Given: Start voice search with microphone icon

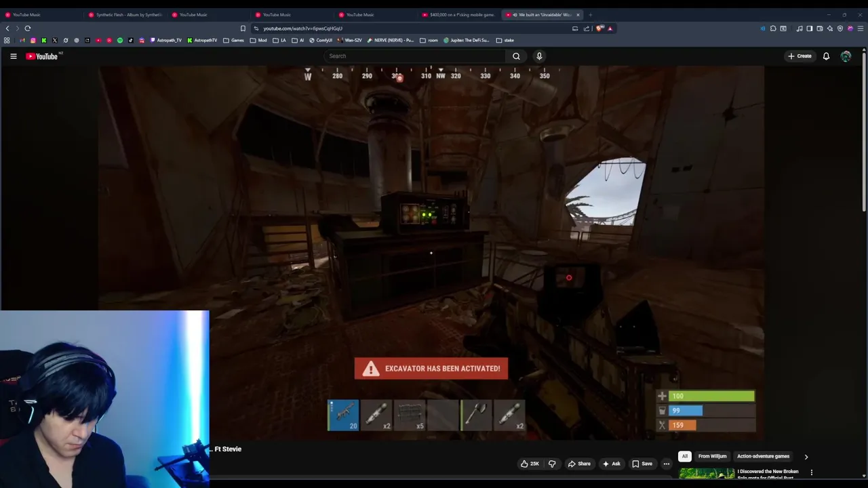Looking at the screenshot, I should point(539,56).
